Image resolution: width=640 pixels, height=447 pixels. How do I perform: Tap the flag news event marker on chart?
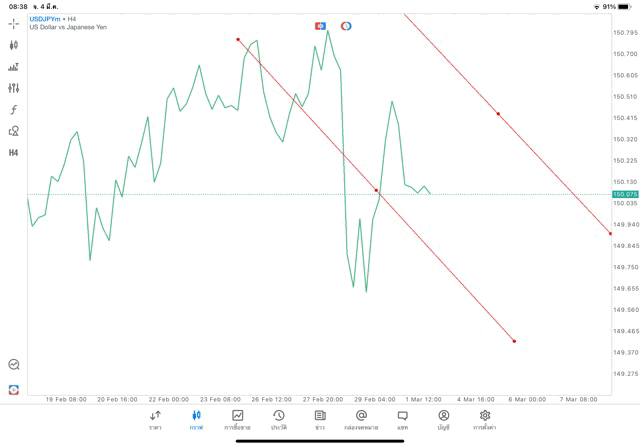320,25
